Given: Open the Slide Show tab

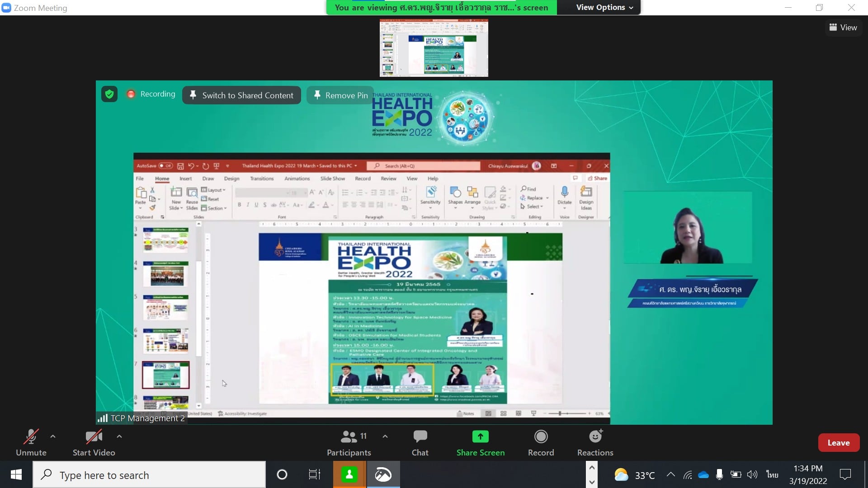Looking at the screenshot, I should (x=332, y=178).
